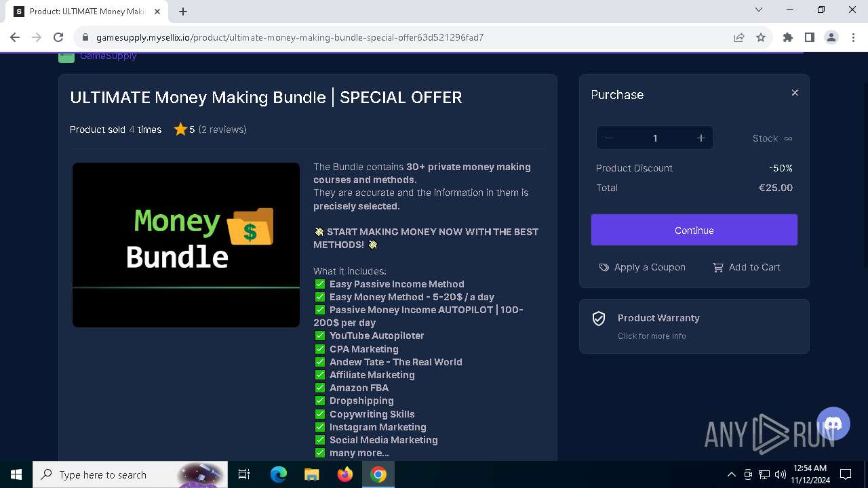Image resolution: width=868 pixels, height=488 pixels.
Task: Click the taskbar clock showing 12:54 AM
Action: 810,474
